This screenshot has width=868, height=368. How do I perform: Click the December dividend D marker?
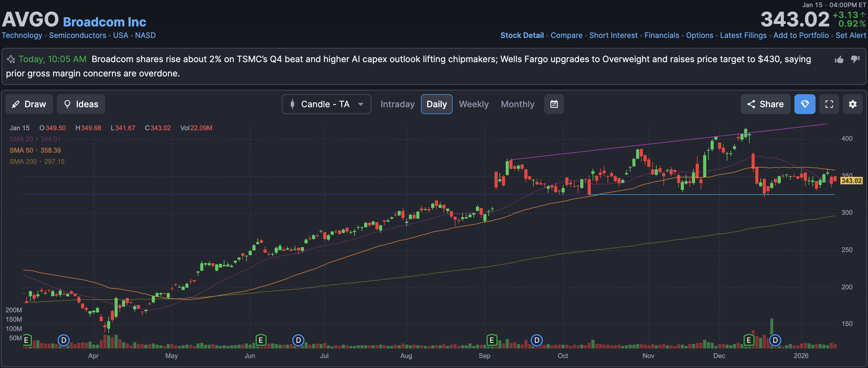coord(775,340)
